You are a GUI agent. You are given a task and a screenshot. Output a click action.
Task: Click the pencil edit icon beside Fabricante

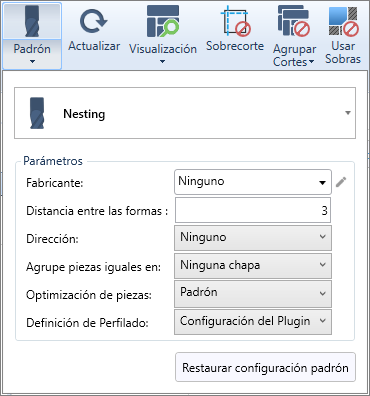(x=341, y=182)
